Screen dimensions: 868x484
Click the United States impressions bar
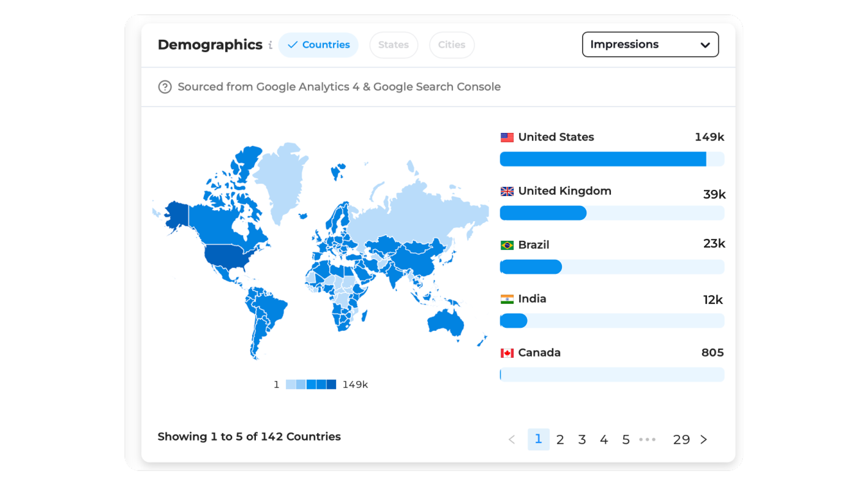point(603,159)
